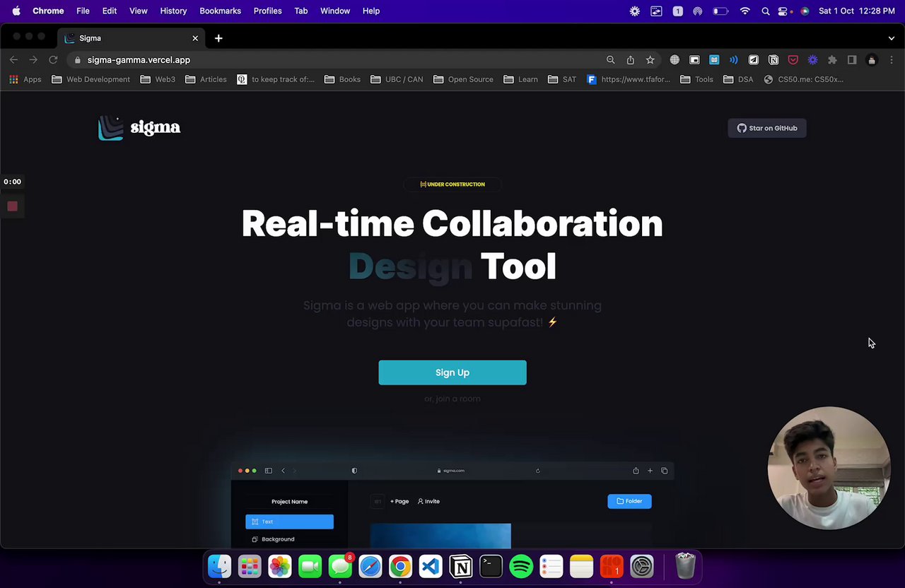The image size is (905, 588).
Task: Close the Sigma tab
Action: click(195, 38)
